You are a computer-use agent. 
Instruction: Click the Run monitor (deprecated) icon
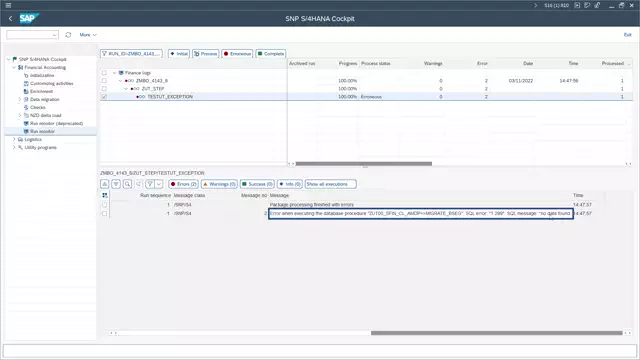click(x=26, y=123)
